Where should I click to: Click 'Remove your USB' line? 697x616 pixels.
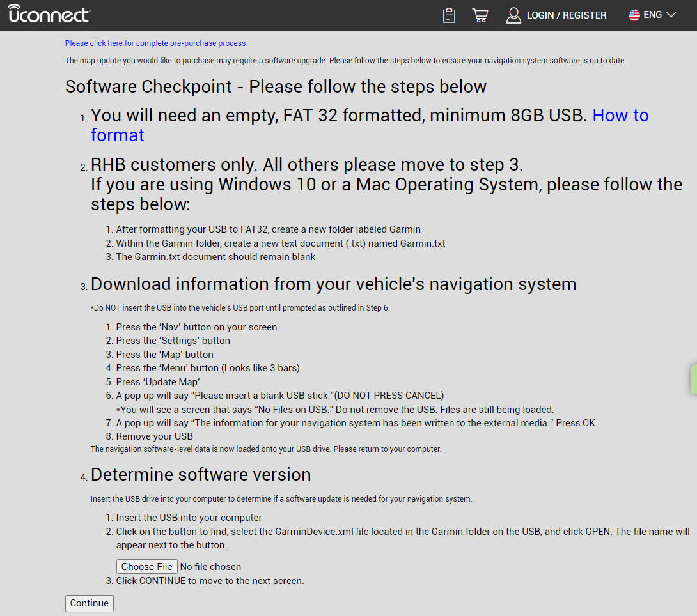click(154, 436)
